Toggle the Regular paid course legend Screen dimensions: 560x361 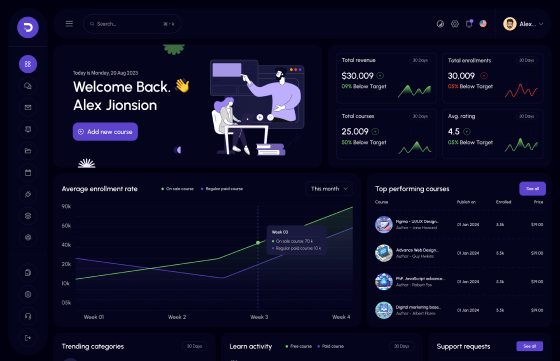point(222,189)
